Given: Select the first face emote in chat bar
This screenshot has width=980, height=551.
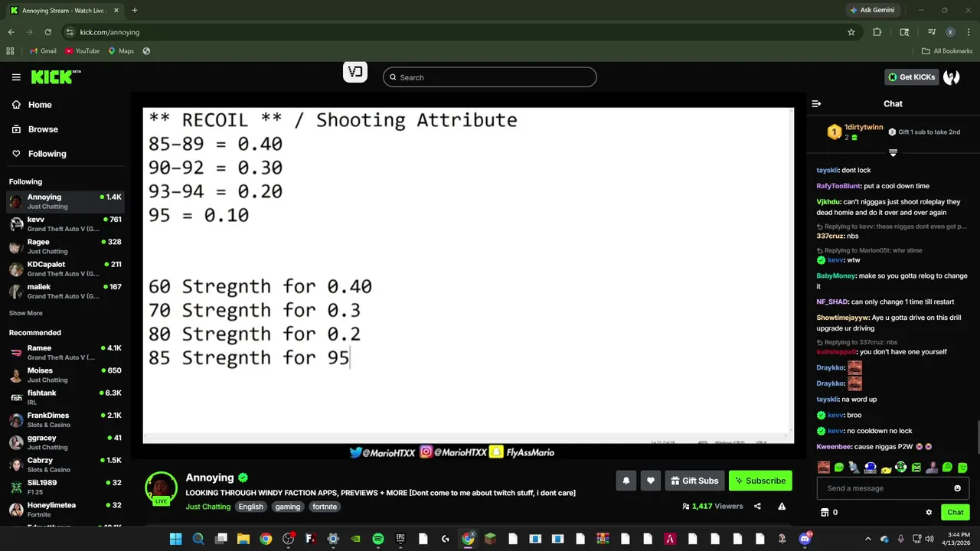Looking at the screenshot, I should point(824,467).
